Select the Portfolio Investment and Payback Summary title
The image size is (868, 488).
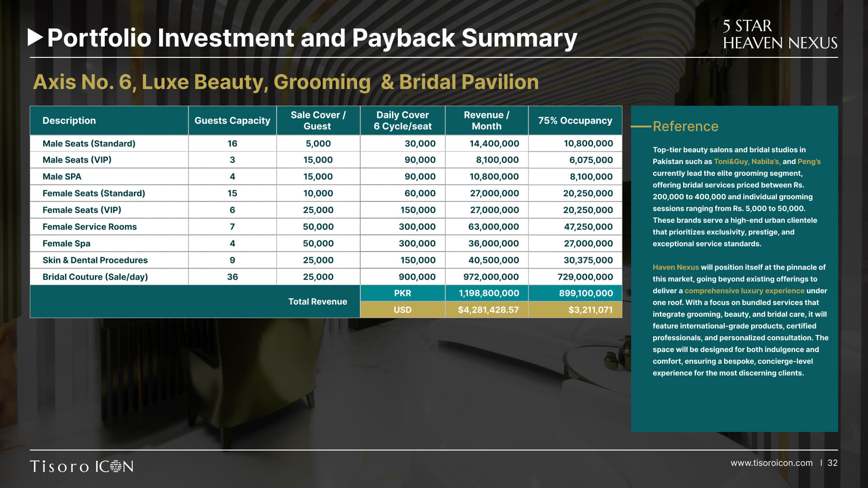[x=312, y=38]
